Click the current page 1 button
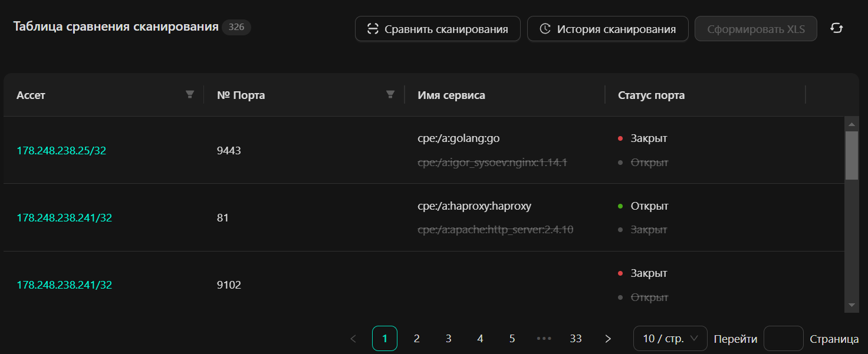The width and height of the screenshot is (868, 354). (x=384, y=339)
